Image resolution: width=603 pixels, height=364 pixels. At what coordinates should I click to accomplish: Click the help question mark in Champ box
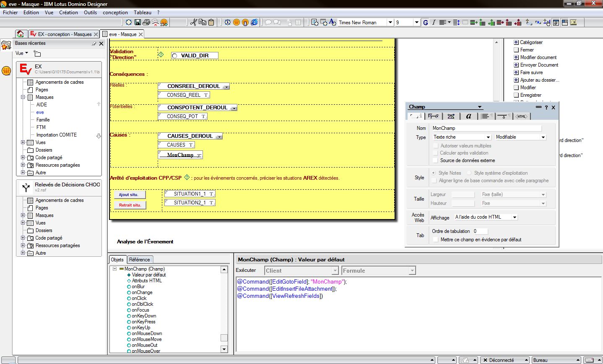tap(546, 107)
